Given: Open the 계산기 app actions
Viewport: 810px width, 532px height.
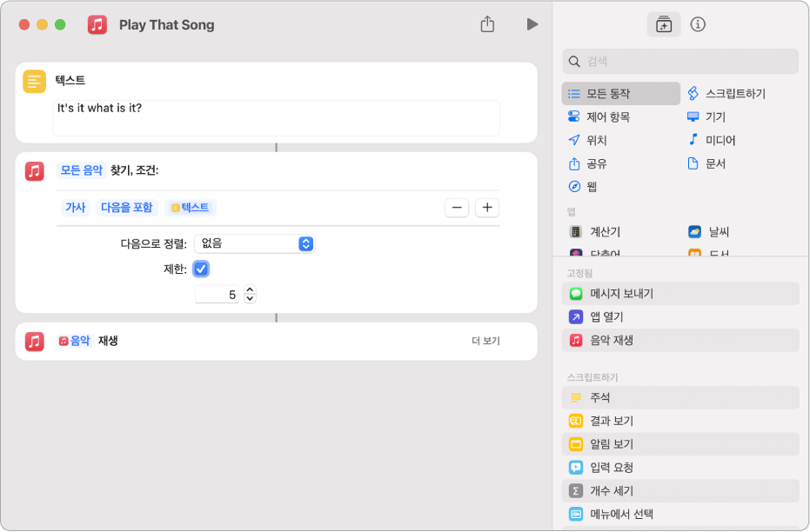Looking at the screenshot, I should (594, 232).
